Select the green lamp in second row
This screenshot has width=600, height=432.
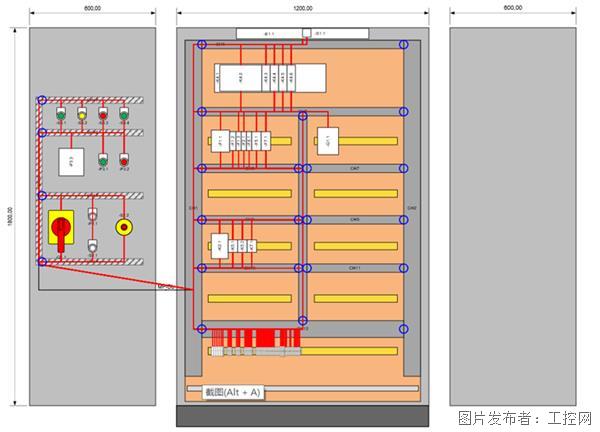coord(103,158)
